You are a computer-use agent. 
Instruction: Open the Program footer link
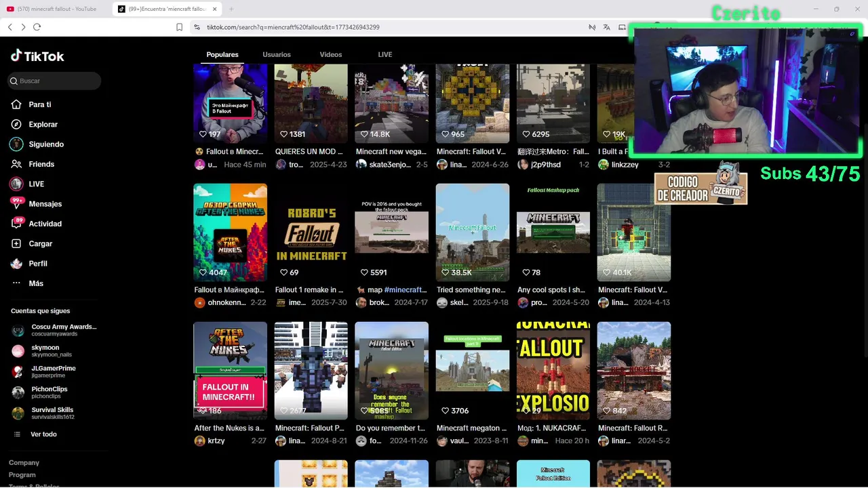[x=22, y=474]
